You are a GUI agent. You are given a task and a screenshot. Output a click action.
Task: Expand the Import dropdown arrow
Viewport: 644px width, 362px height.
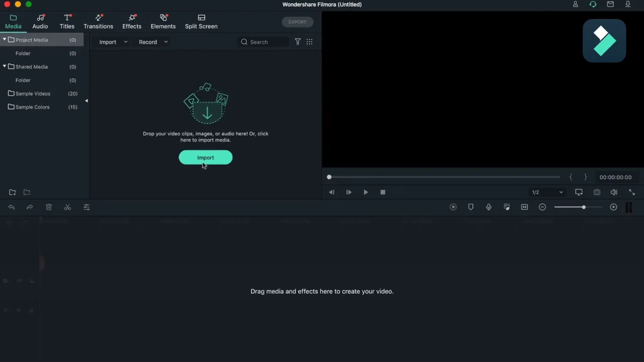click(x=125, y=42)
